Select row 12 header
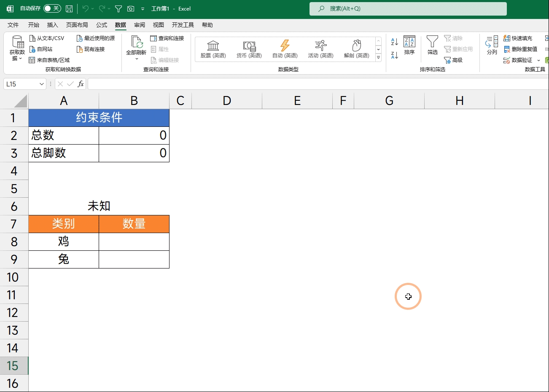 coord(14,313)
